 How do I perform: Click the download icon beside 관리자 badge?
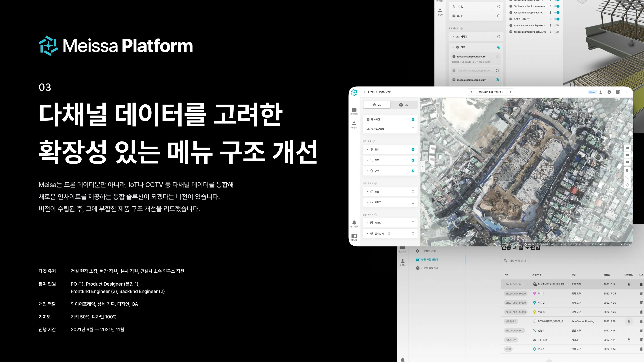601,92
